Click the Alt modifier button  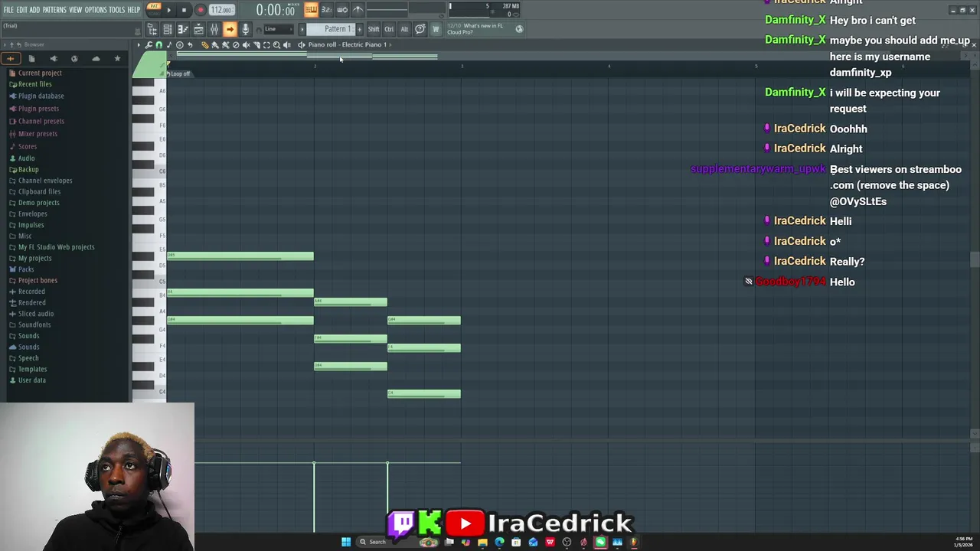tap(404, 29)
